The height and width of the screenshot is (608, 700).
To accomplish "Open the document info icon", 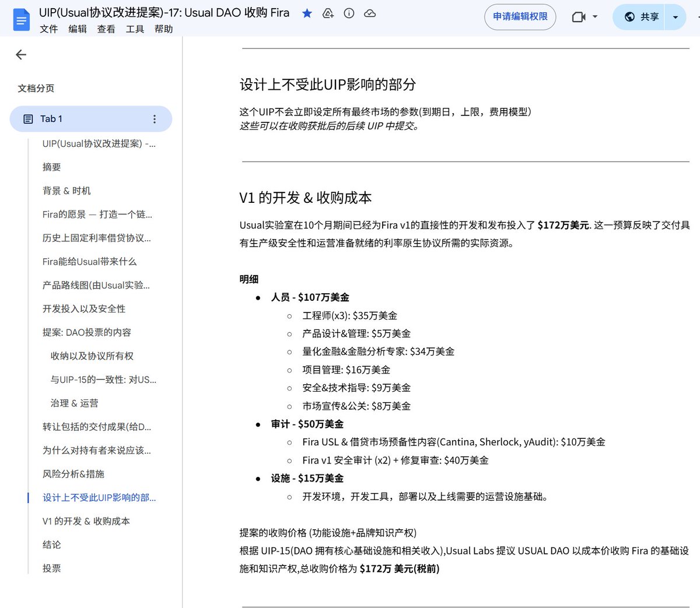I will [349, 13].
